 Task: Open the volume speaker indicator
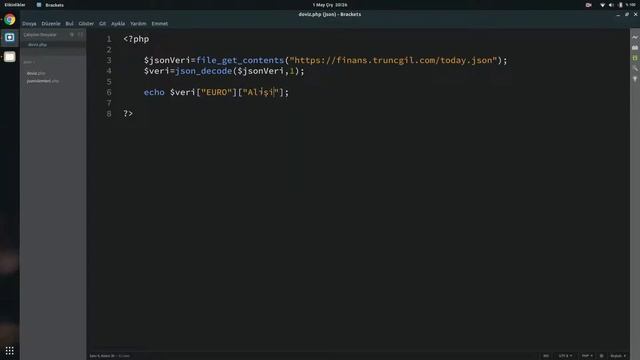pyautogui.click(x=611, y=5)
